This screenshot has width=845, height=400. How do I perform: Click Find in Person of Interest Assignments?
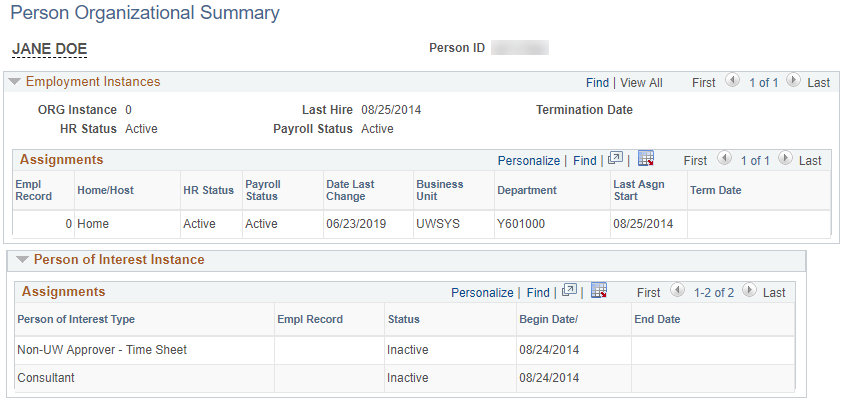[538, 293]
